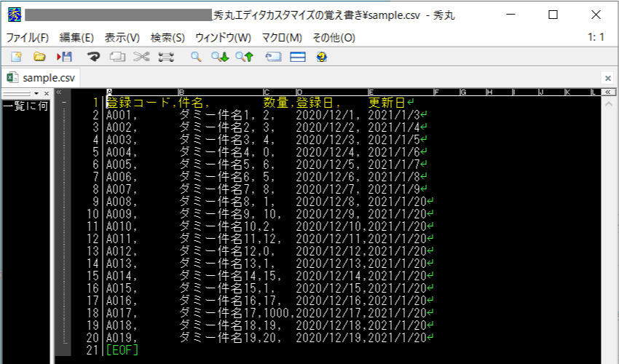619x364 pixels.
Task: Click the cell ダミー件名14
Action: point(218,276)
